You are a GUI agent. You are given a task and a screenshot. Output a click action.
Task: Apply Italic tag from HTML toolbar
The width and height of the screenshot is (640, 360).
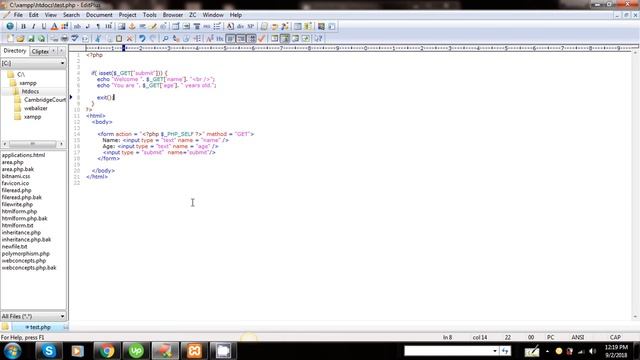coord(33,27)
